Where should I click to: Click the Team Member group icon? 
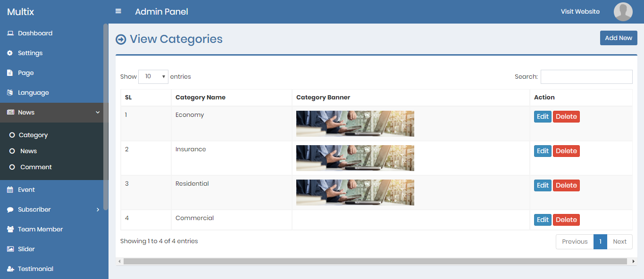(10, 230)
